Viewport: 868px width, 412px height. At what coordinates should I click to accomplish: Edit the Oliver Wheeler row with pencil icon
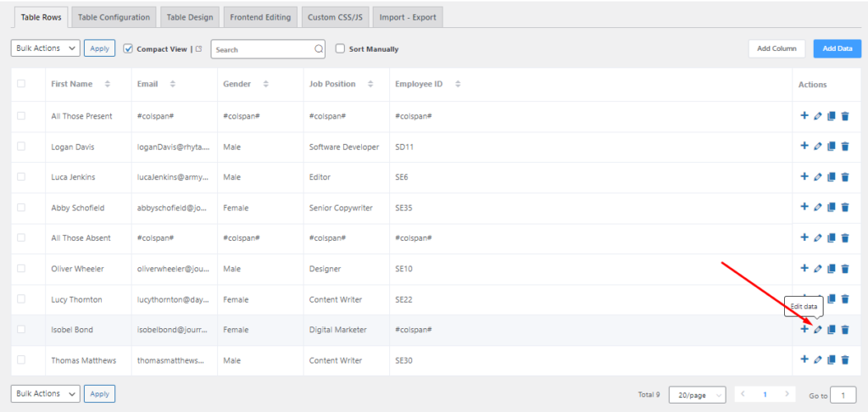(818, 269)
